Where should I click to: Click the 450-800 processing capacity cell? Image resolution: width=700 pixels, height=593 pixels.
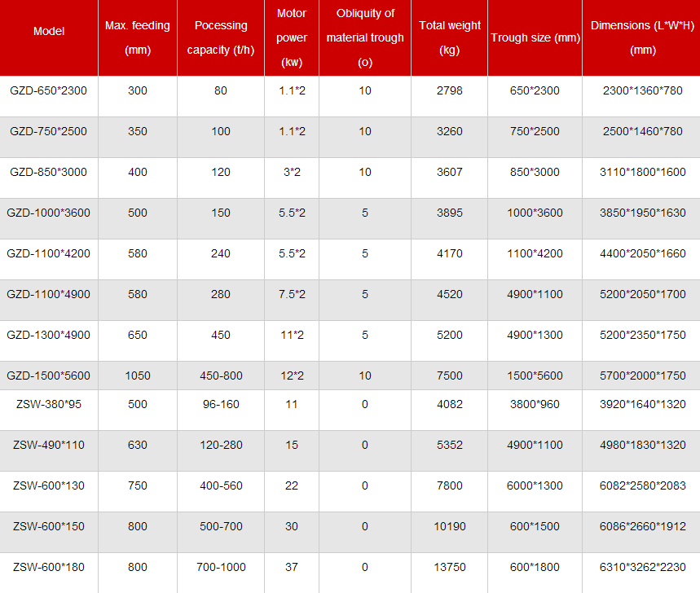[221, 376]
